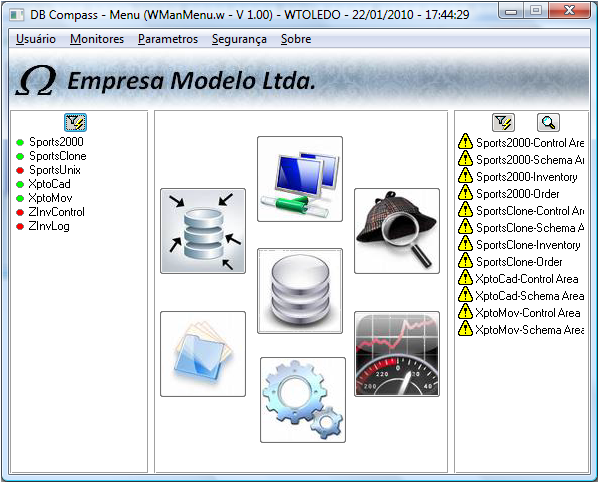Click warning icon beside SportsClone-Order
Screen dimensions: 598x482
pyautogui.click(x=465, y=260)
